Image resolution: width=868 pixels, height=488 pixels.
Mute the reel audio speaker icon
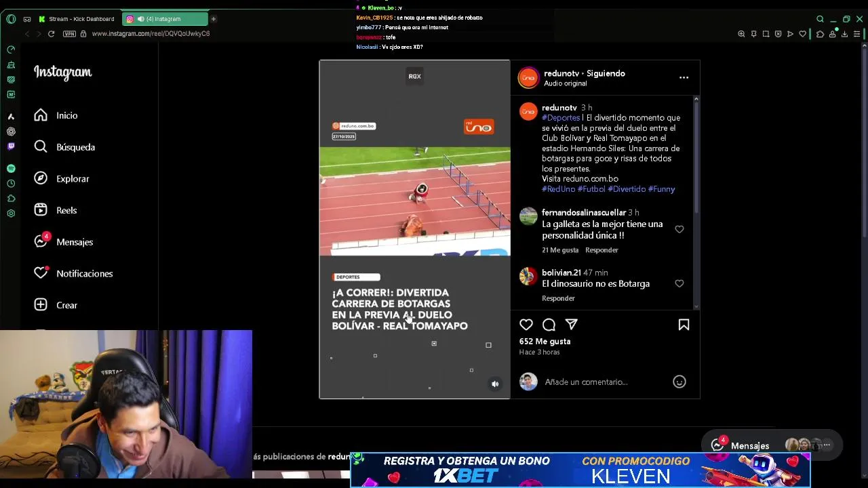(x=495, y=384)
